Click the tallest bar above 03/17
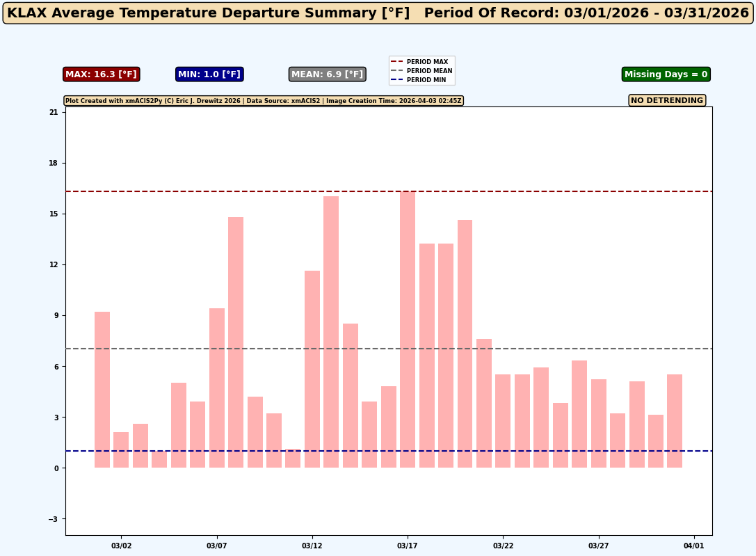This screenshot has width=756, height=556. [x=408, y=329]
